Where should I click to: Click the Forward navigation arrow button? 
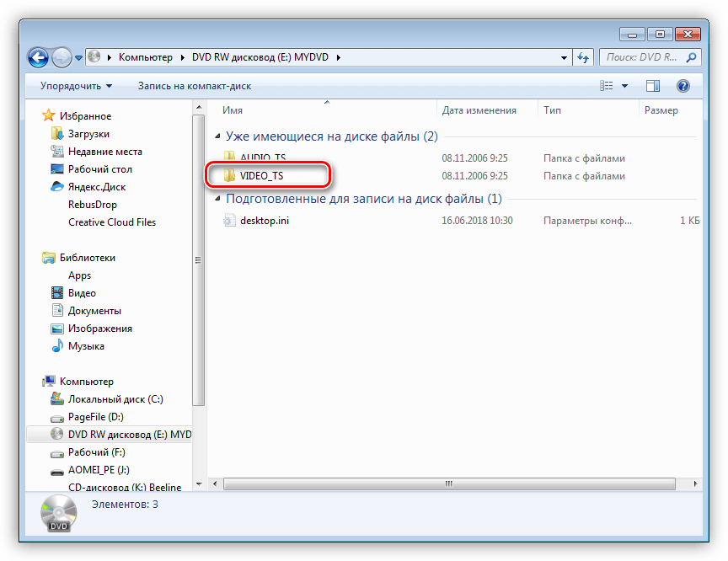(x=62, y=57)
